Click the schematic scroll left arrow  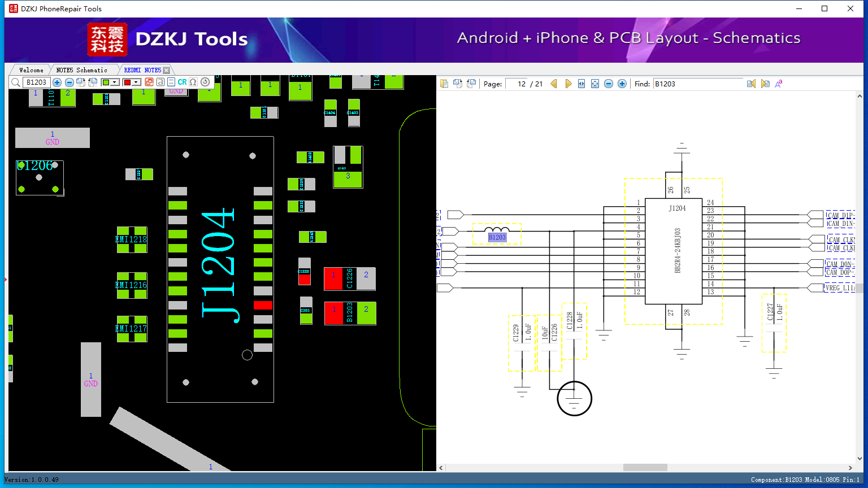pyautogui.click(x=441, y=468)
